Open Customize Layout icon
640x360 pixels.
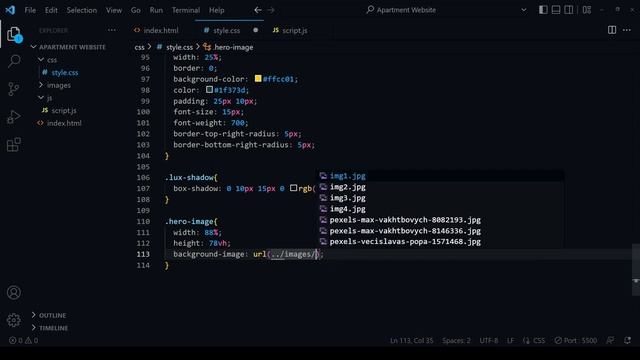(587, 10)
